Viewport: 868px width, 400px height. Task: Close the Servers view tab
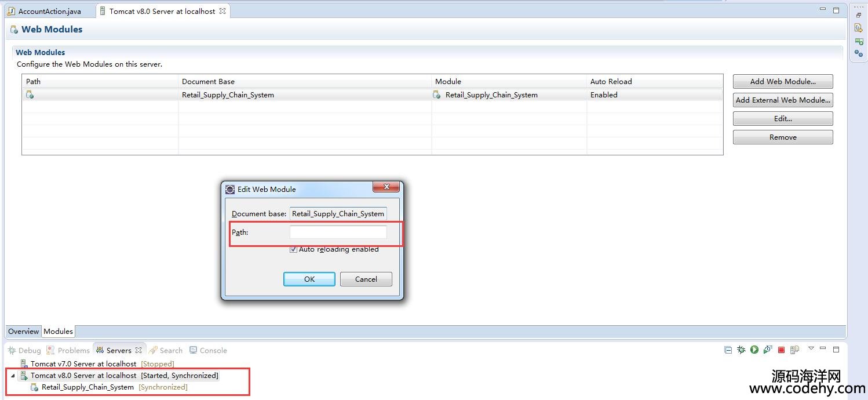(x=138, y=350)
